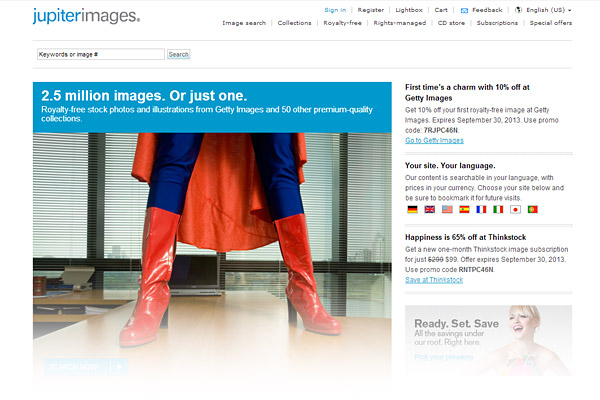
Task: Pick the United States flag
Action: pyautogui.click(x=447, y=210)
